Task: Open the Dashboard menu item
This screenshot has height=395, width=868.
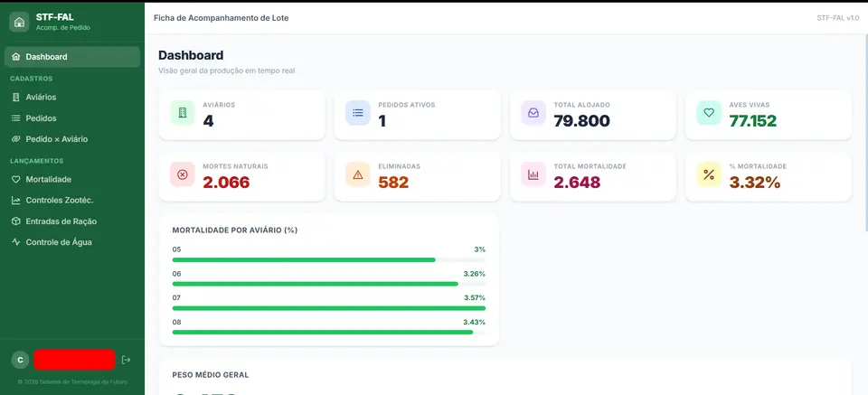Action: [72, 56]
